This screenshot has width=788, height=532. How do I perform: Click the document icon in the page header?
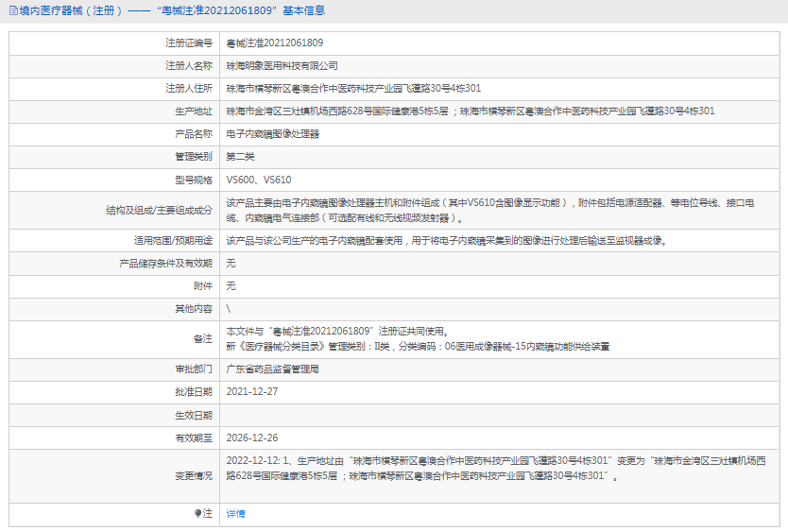click(x=13, y=10)
